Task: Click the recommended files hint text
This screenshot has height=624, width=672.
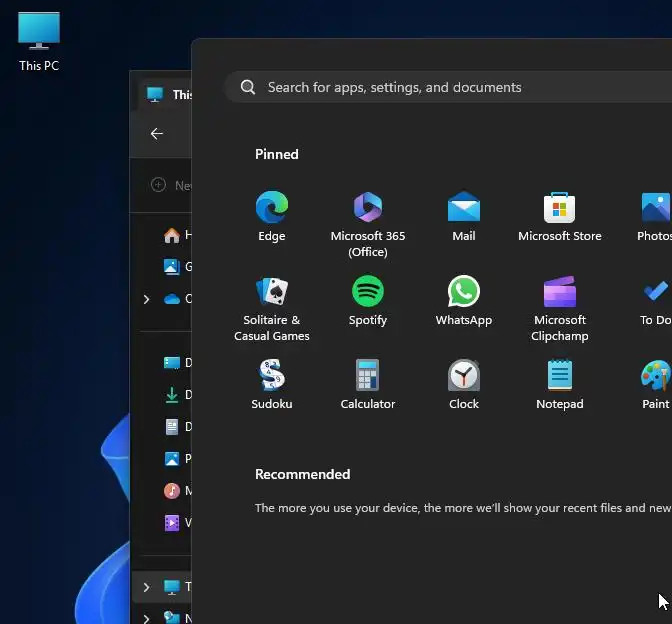Action: tap(463, 508)
